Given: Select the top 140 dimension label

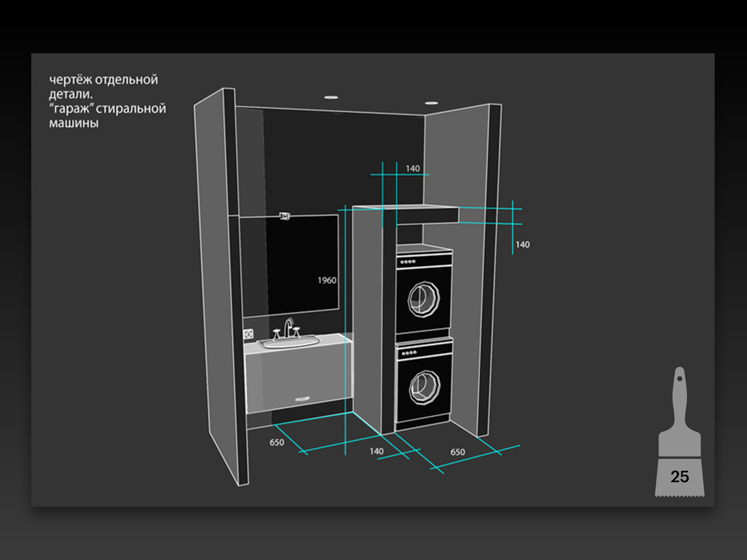Looking at the screenshot, I should coord(413,169).
